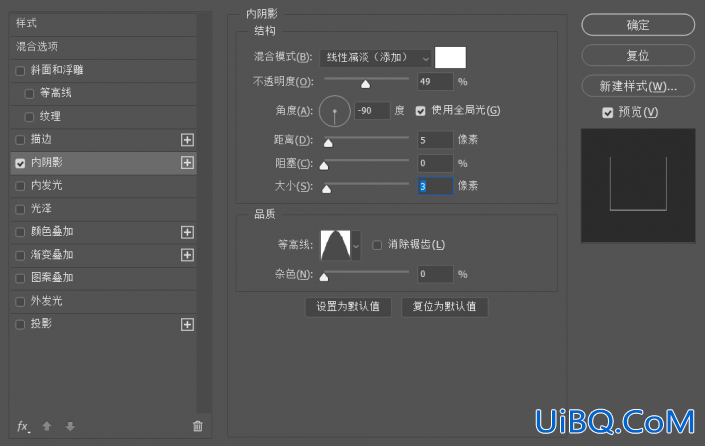Image resolution: width=705 pixels, height=446 pixels.
Task: Open the 混合模式 dropdown
Action: pos(375,58)
